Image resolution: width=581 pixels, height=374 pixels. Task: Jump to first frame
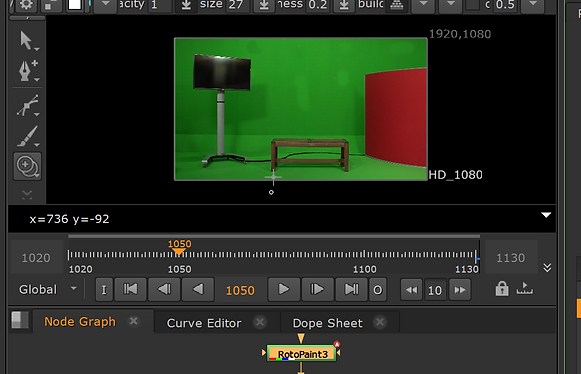130,289
